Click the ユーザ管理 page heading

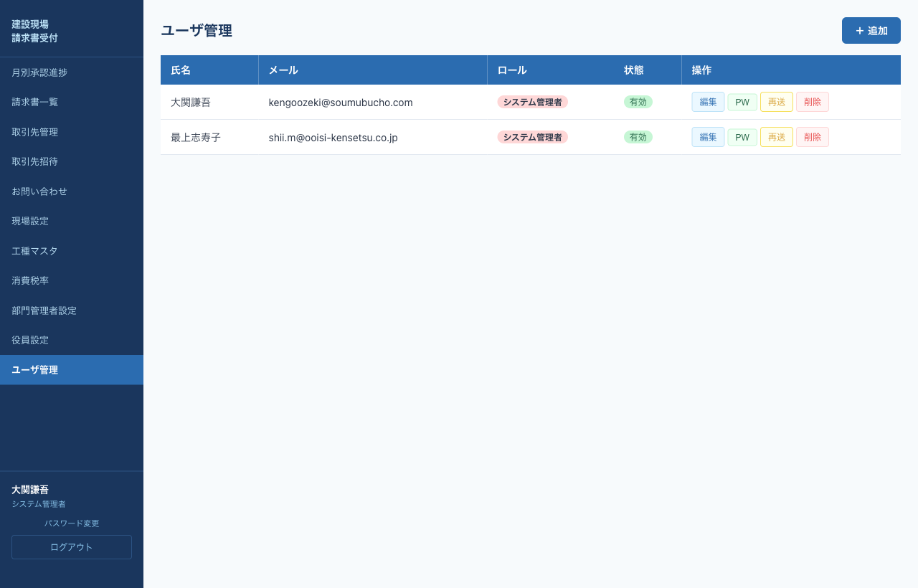(197, 31)
